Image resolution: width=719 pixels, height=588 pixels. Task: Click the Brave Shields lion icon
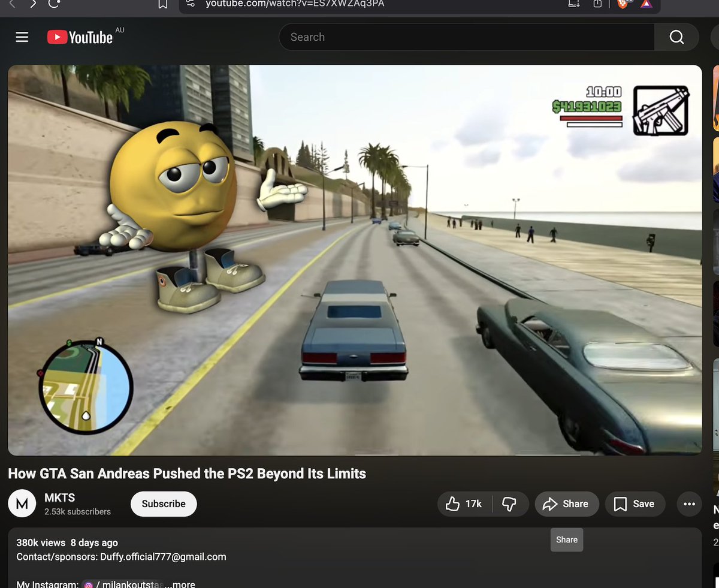pos(622,4)
